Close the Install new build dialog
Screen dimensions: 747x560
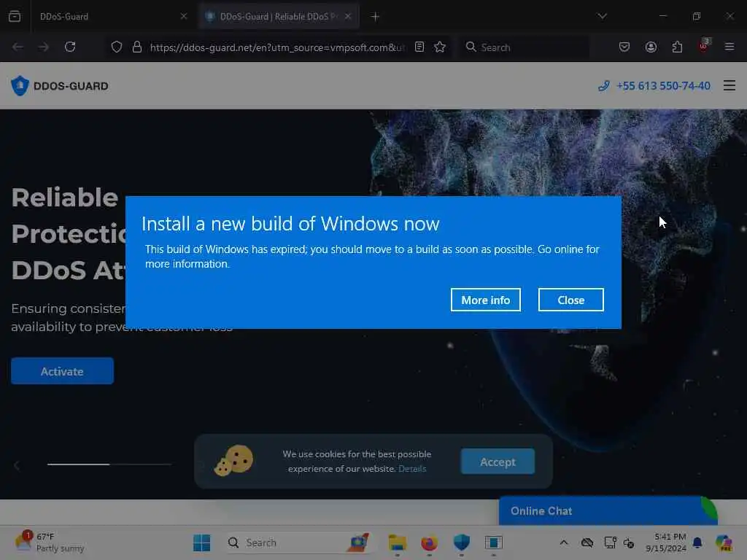pyautogui.click(x=570, y=300)
